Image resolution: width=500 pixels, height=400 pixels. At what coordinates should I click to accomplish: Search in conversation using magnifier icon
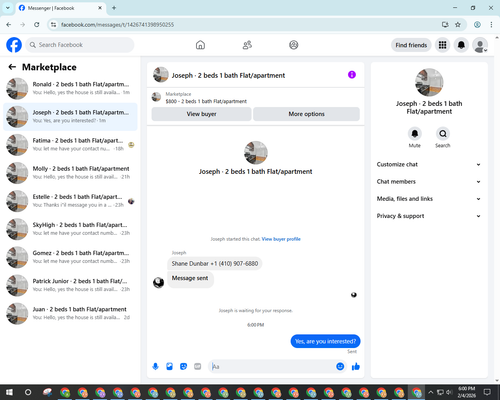tap(443, 134)
